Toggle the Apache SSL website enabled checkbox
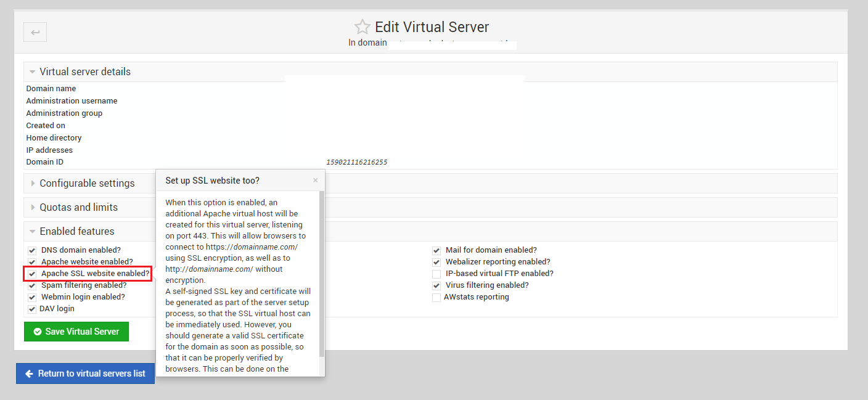Screen dimensions: 868x400 coord(31,273)
